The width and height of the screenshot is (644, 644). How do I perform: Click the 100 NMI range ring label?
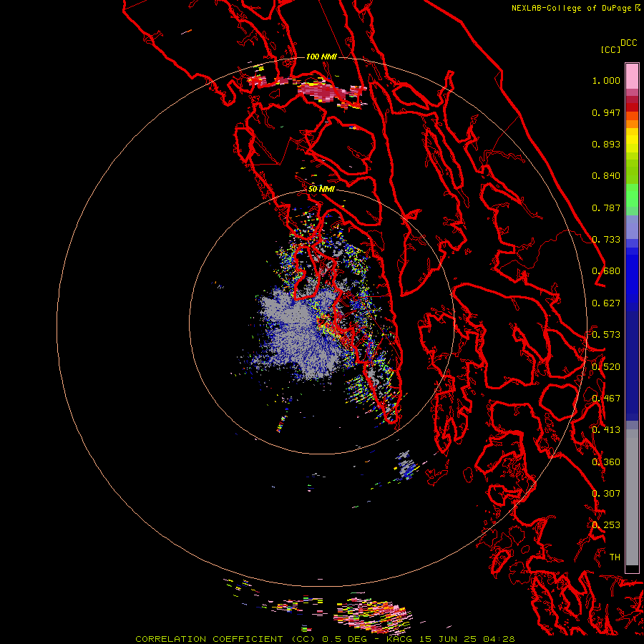tap(321, 57)
